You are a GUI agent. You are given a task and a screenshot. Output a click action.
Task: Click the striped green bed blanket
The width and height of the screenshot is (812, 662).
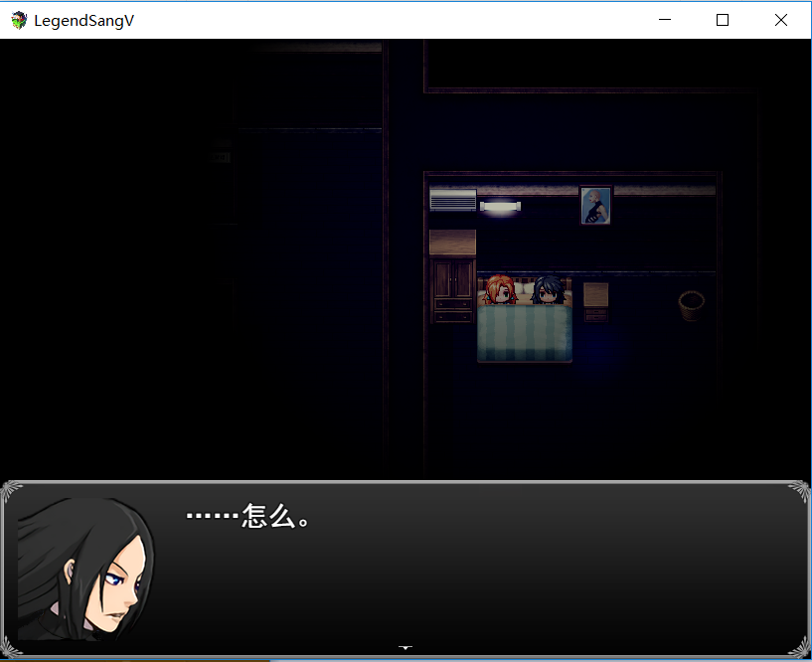(525, 333)
